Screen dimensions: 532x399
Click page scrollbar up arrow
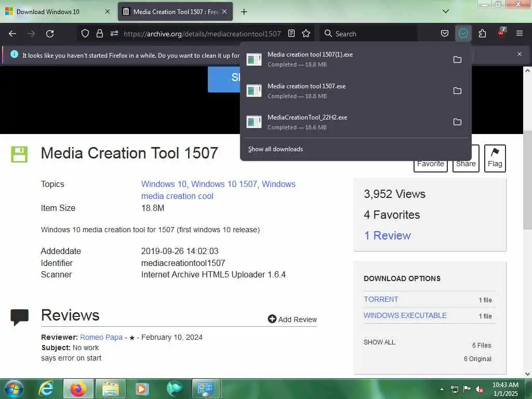click(527, 71)
